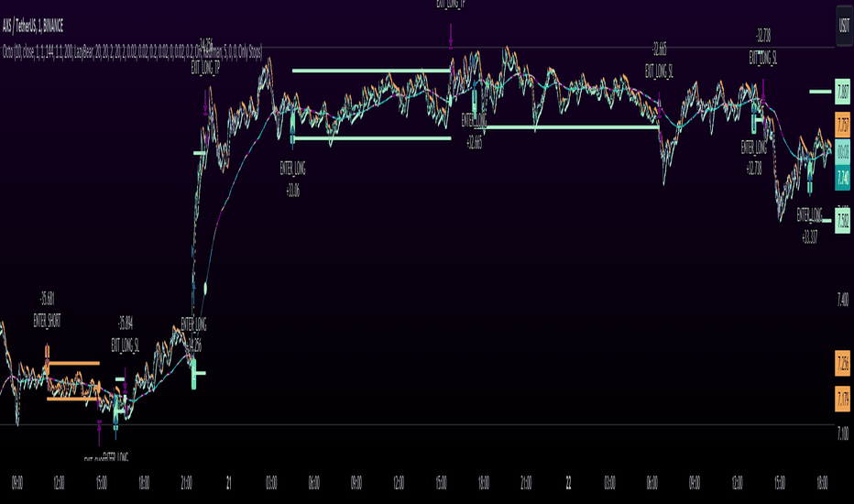Viewport: 854px width, 504px height.
Task: Select the ENTER_LONG +33.06 trade label
Action: coord(292,180)
